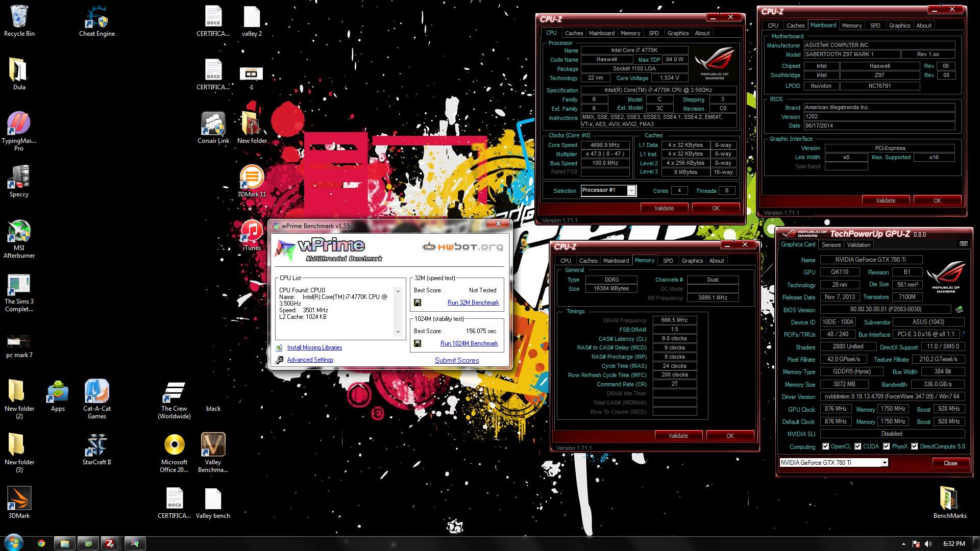Image resolution: width=980 pixels, height=551 pixels.
Task: Launch TypingMaster Pro shortcut
Action: 19,131
